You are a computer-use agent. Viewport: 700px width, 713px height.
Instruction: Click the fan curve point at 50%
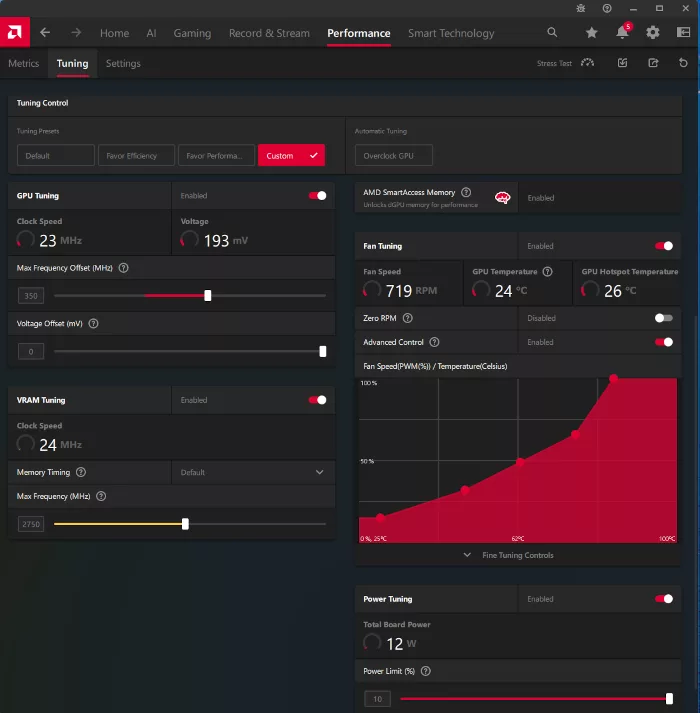[x=520, y=462]
